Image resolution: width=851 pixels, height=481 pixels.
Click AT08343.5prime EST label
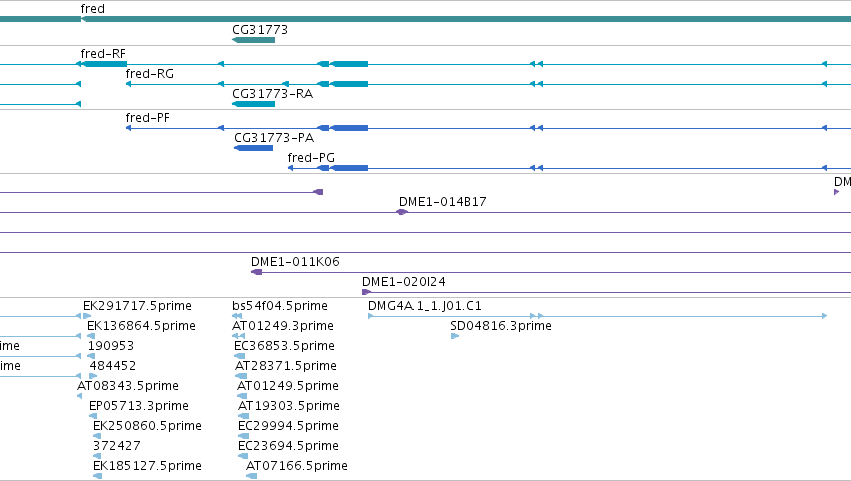pos(128,387)
